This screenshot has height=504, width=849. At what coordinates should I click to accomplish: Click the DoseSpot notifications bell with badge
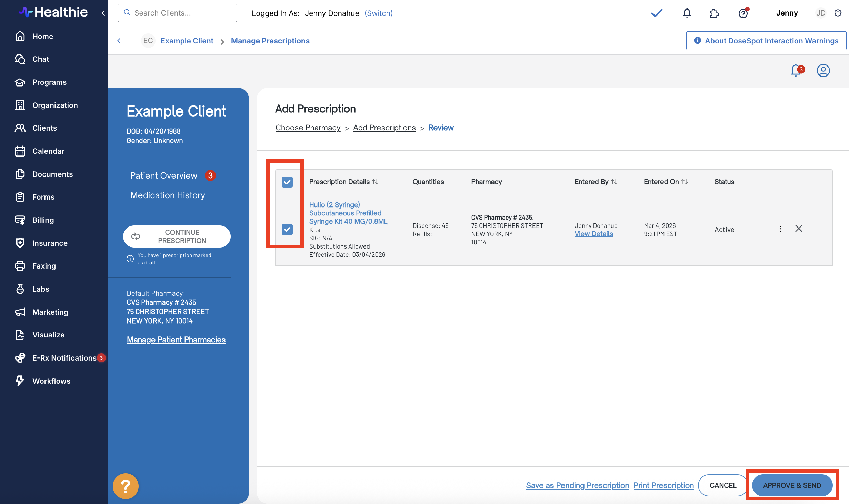796,71
